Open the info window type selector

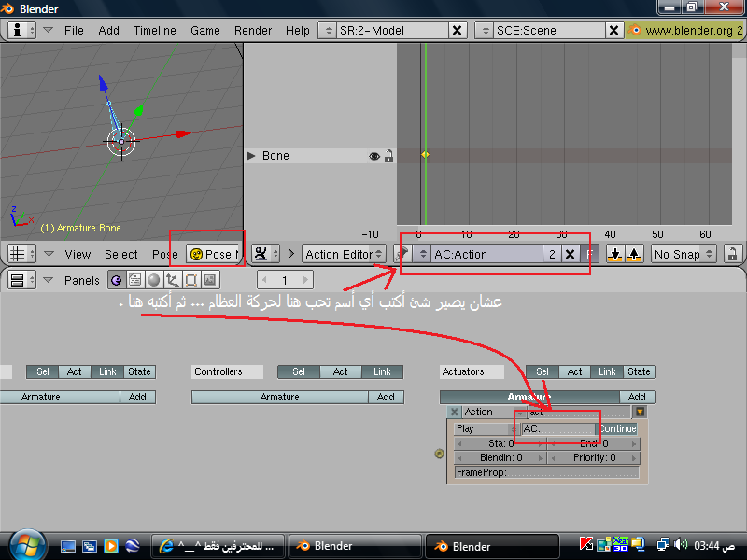click(21, 30)
